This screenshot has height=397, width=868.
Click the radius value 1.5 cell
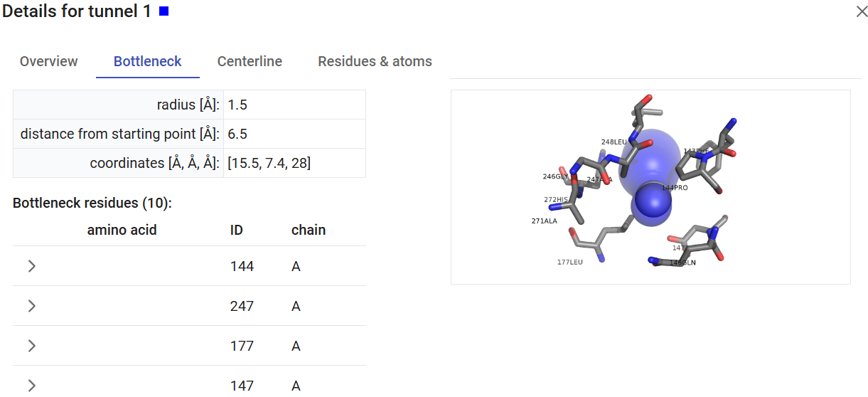tap(294, 105)
